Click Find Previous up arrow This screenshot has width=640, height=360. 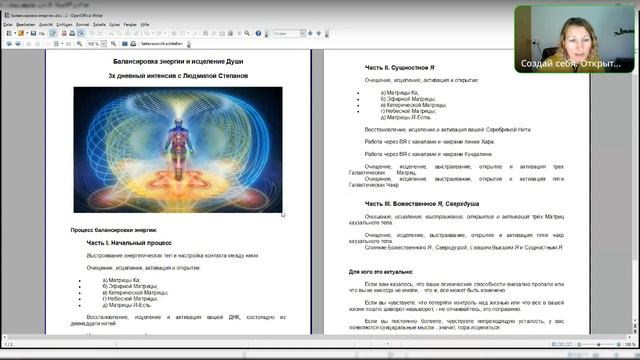point(310,33)
